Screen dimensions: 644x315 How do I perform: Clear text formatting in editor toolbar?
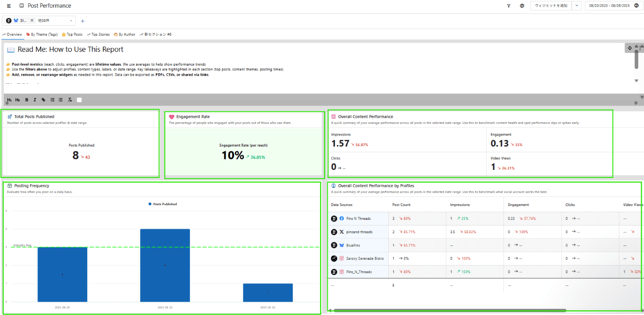tap(70, 100)
